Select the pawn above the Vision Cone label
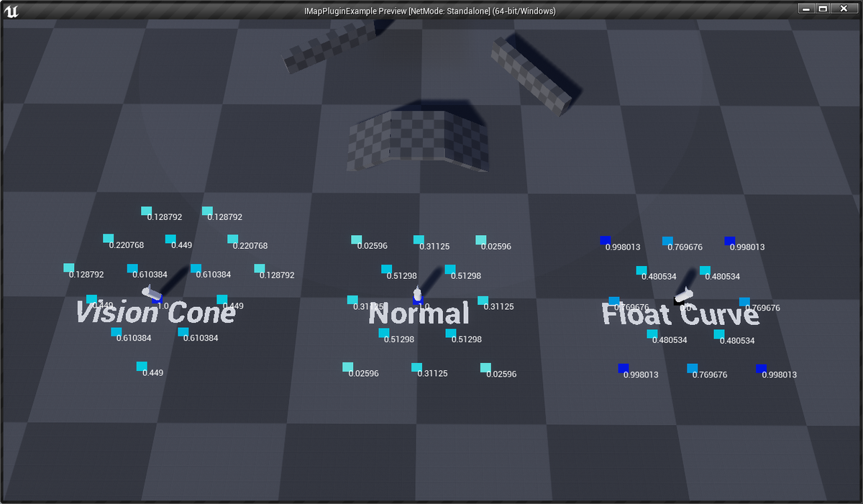Viewport: 863px width, 504px height. tap(152, 292)
